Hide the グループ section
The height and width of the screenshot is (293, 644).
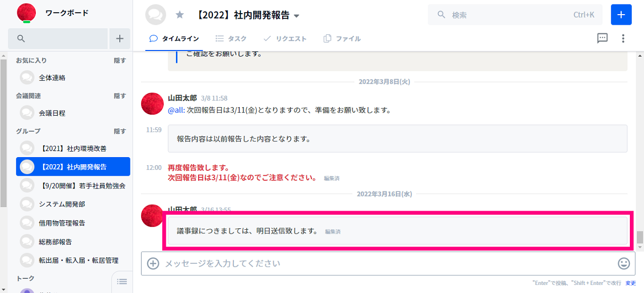120,131
